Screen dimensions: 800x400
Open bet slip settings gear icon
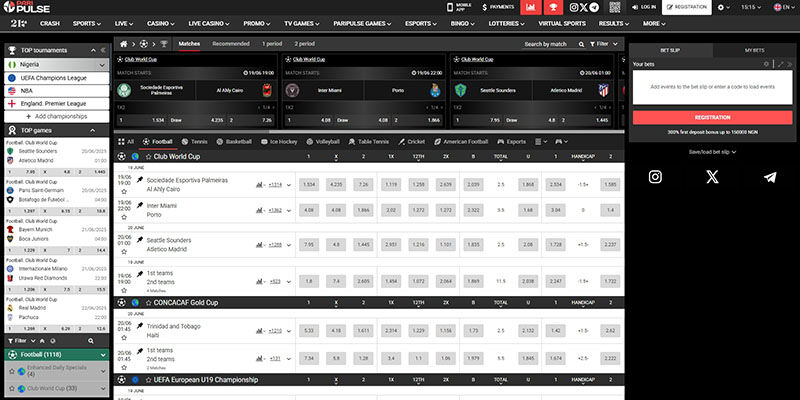tap(766, 64)
